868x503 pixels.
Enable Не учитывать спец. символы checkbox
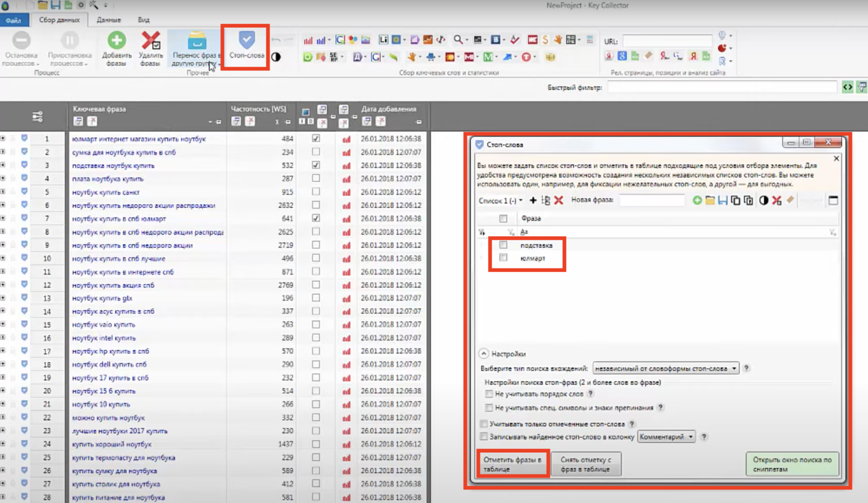click(489, 407)
